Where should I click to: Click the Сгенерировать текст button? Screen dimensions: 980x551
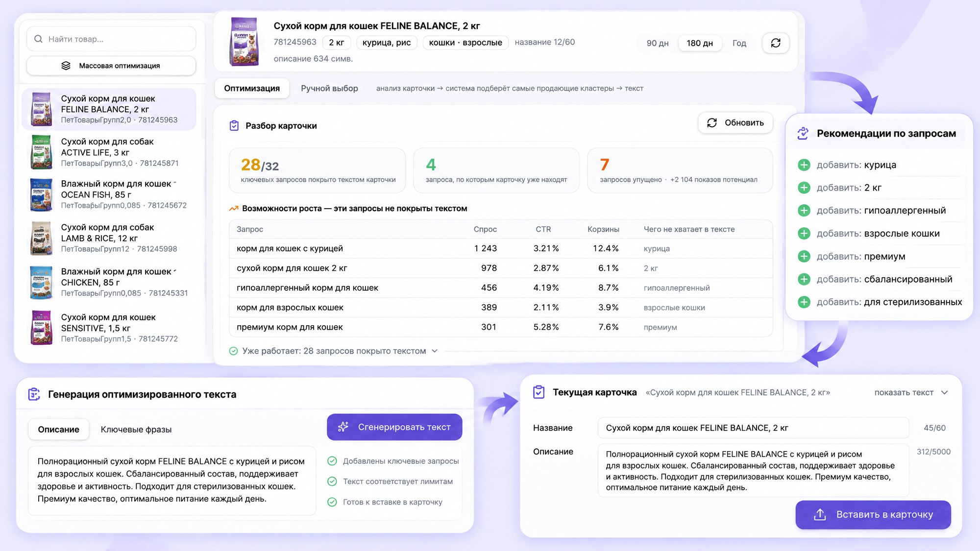click(x=394, y=427)
